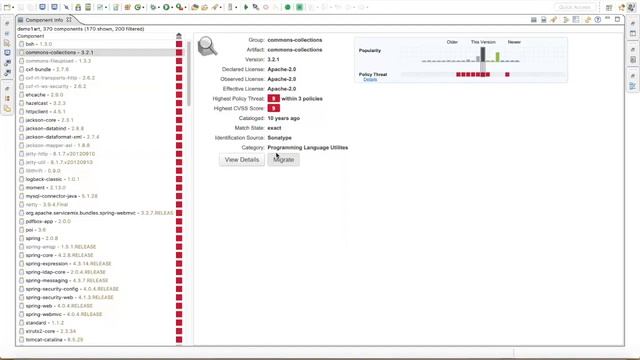Viewport: 640px width, 360px height.
Task: Select the org.apache.servicemix.bundles.spring-webmvc row
Action: 100,213
